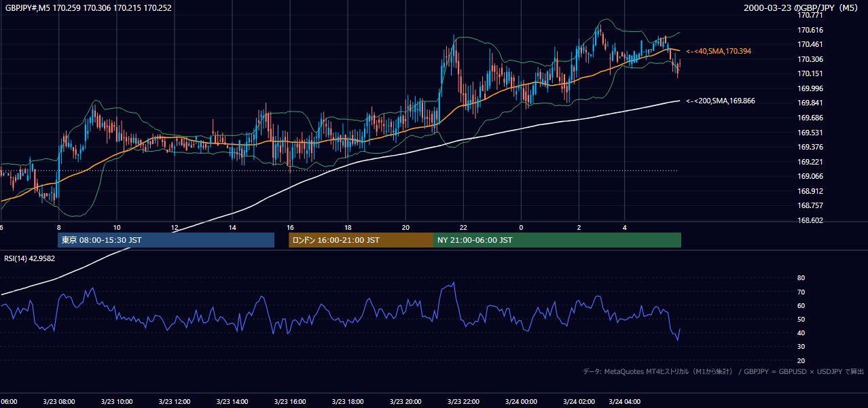Image resolution: width=868 pixels, height=408 pixels.
Task: Click the RSI scale value 80
Action: point(801,278)
